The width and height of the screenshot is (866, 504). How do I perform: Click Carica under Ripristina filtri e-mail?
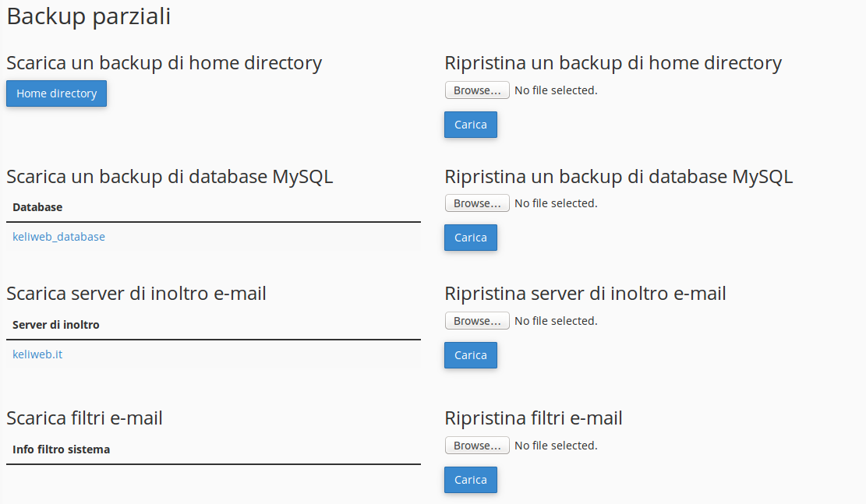click(x=471, y=480)
